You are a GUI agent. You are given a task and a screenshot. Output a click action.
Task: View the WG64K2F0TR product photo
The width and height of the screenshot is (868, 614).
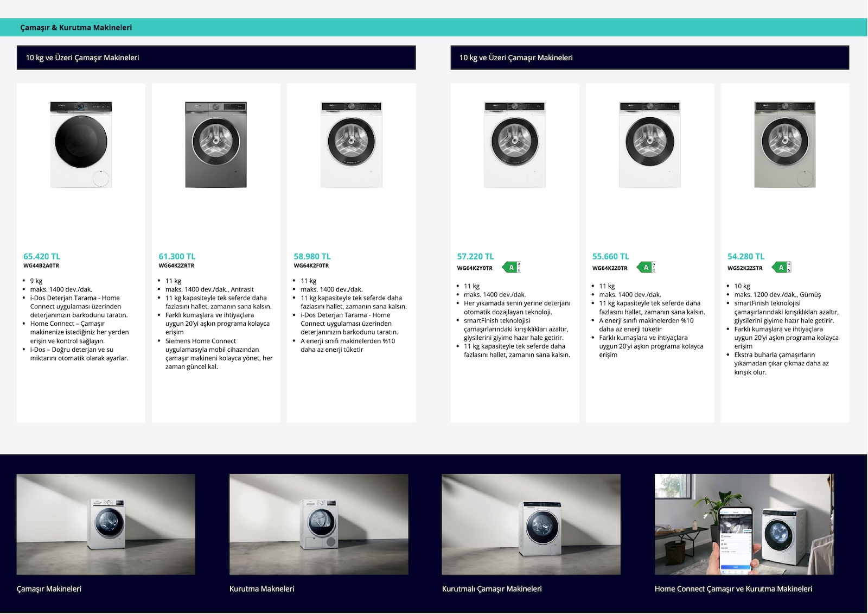[x=351, y=144]
